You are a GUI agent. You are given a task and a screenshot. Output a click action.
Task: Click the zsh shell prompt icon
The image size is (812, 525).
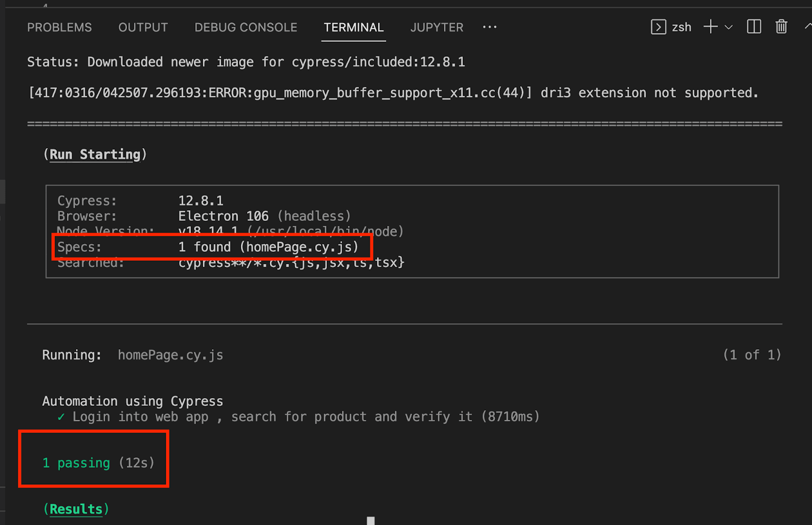click(x=658, y=27)
